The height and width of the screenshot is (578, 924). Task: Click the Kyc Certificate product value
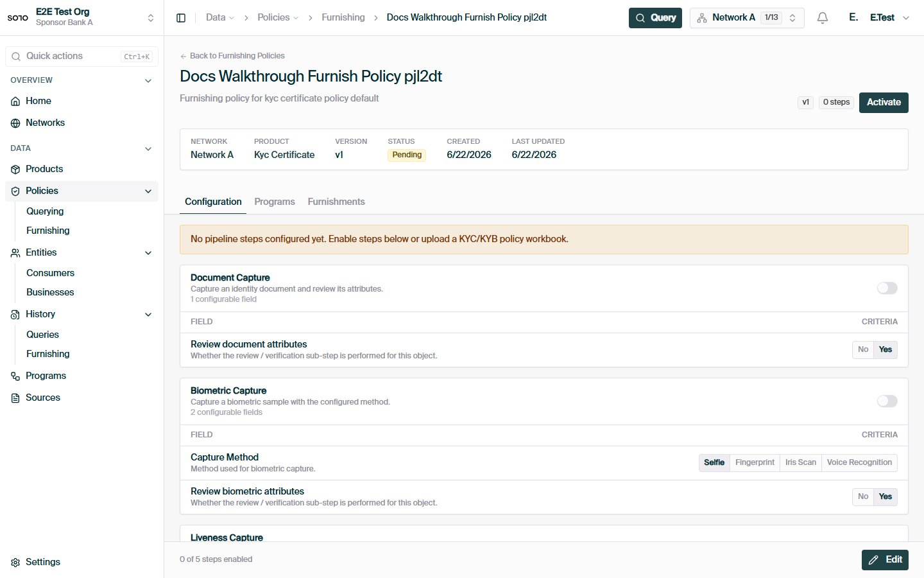pyautogui.click(x=284, y=155)
